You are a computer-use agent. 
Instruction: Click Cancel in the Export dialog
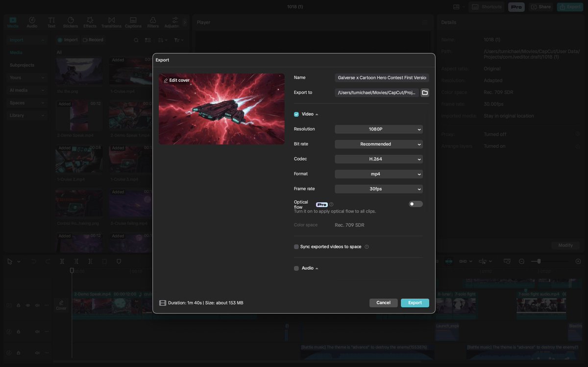[x=384, y=303]
